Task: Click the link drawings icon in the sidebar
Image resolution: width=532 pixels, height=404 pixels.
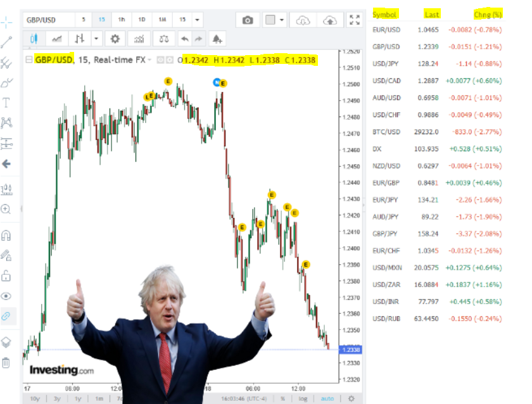Action: 6,316
